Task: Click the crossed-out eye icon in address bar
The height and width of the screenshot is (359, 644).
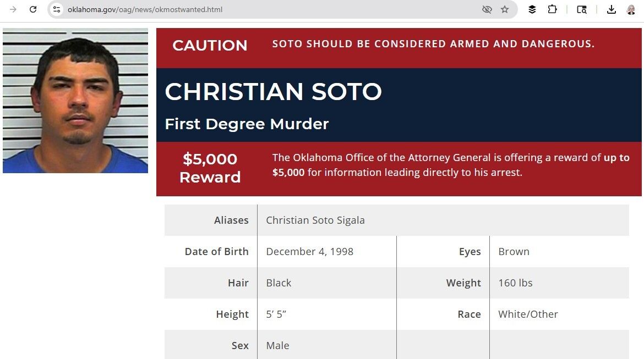Action: tap(487, 9)
